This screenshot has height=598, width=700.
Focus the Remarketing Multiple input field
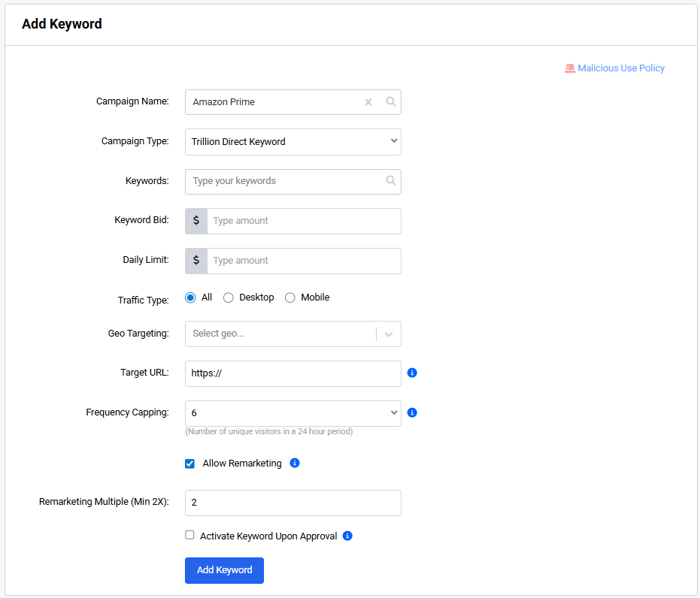(x=292, y=503)
